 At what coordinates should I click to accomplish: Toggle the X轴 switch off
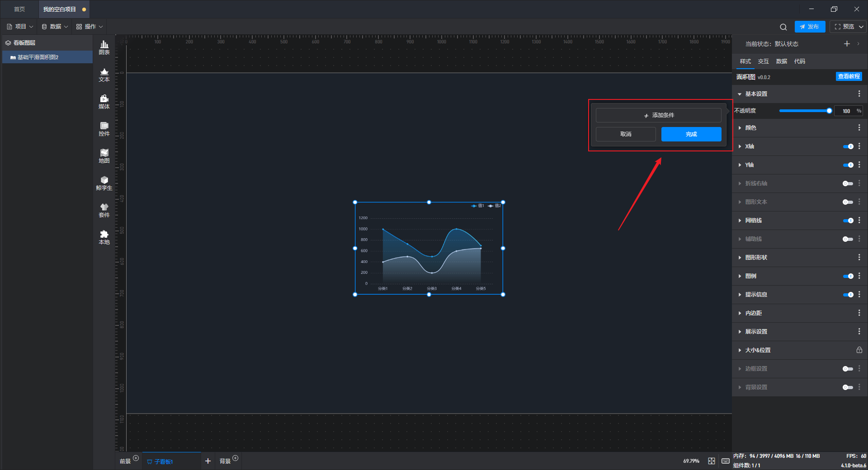(x=848, y=146)
